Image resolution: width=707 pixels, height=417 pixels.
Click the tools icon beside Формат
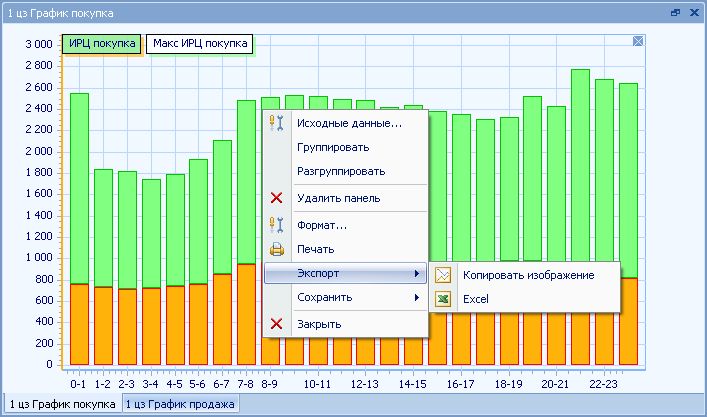point(278,225)
